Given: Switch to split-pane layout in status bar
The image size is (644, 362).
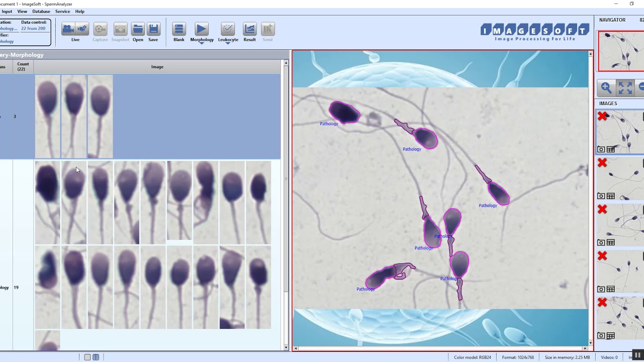Looking at the screenshot, I should click(x=96, y=357).
